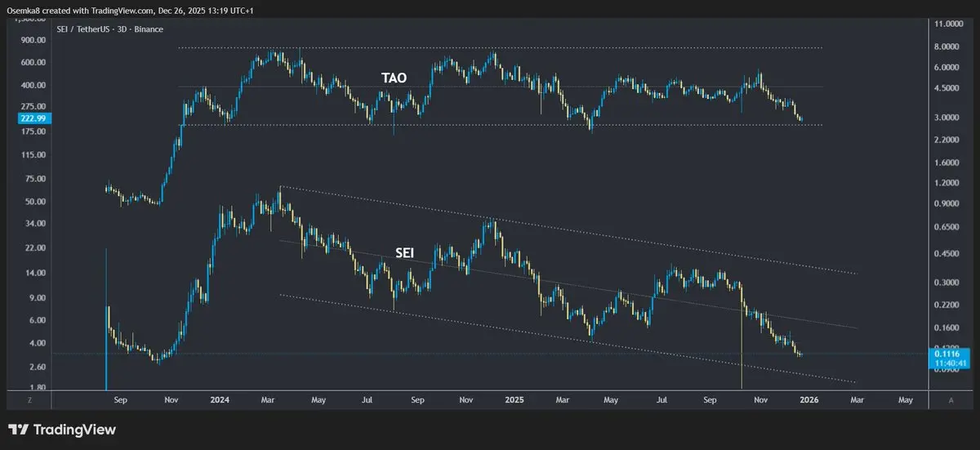This screenshot has height=450, width=980.
Task: Click the 2025 marker on time axis
Action: (x=514, y=401)
